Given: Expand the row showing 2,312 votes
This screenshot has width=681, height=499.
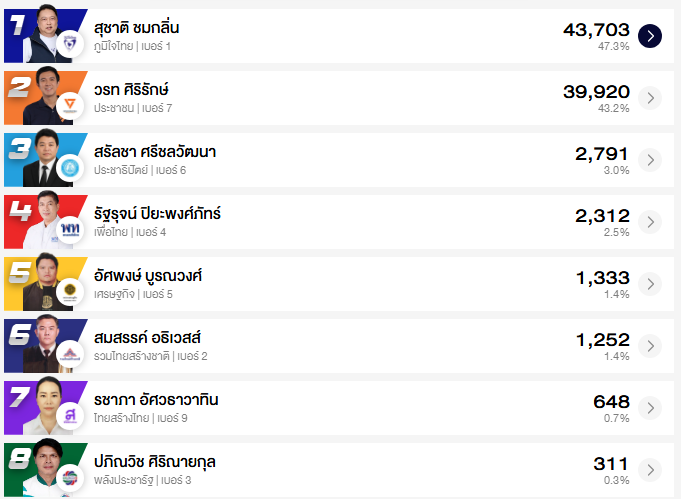Looking at the screenshot, I should 649,222.
